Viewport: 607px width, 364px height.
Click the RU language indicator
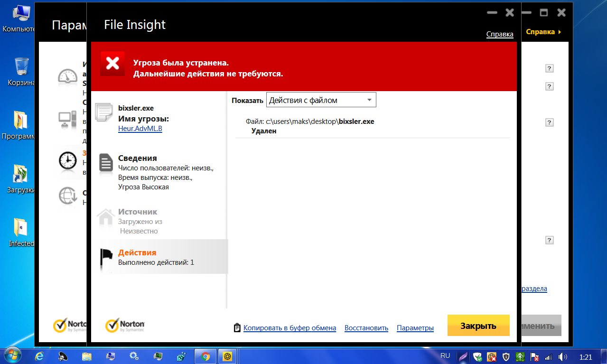coord(445,355)
